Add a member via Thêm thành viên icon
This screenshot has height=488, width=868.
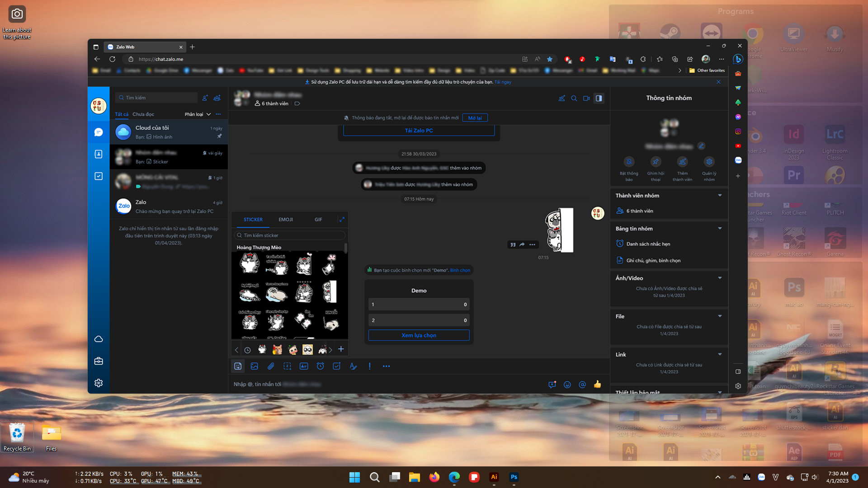682,161
